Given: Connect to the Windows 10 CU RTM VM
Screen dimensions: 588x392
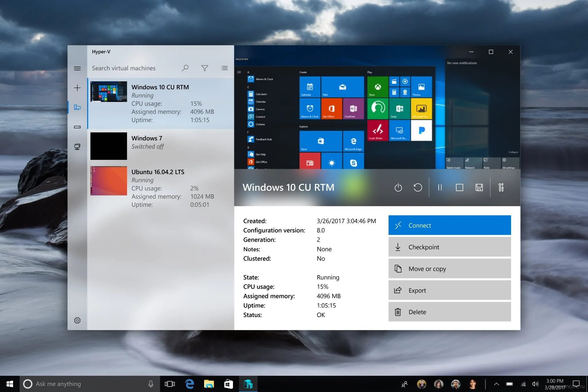Looking at the screenshot, I should [x=449, y=225].
